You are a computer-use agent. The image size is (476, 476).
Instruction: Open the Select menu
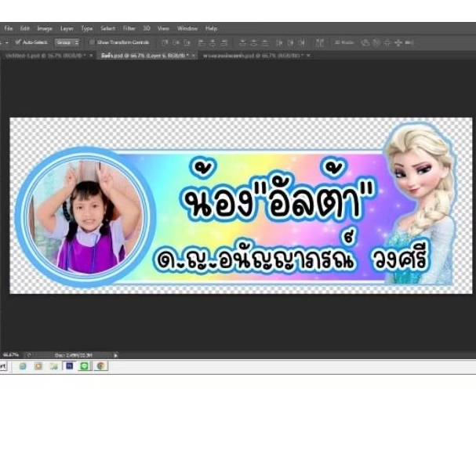point(108,28)
